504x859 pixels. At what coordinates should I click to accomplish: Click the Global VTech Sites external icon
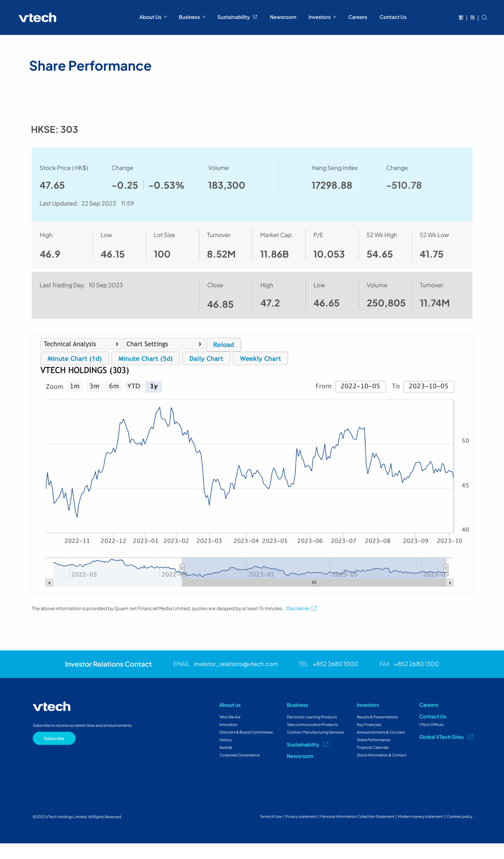[x=470, y=737]
